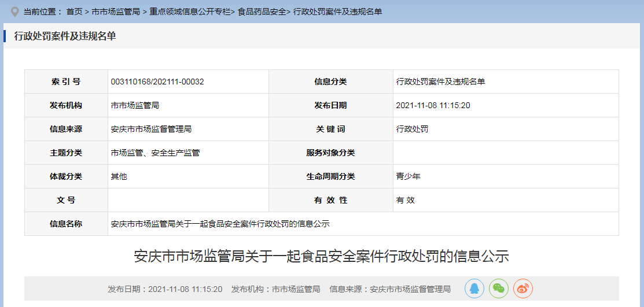Share the page via WeChat icon

pyautogui.click(x=499, y=288)
